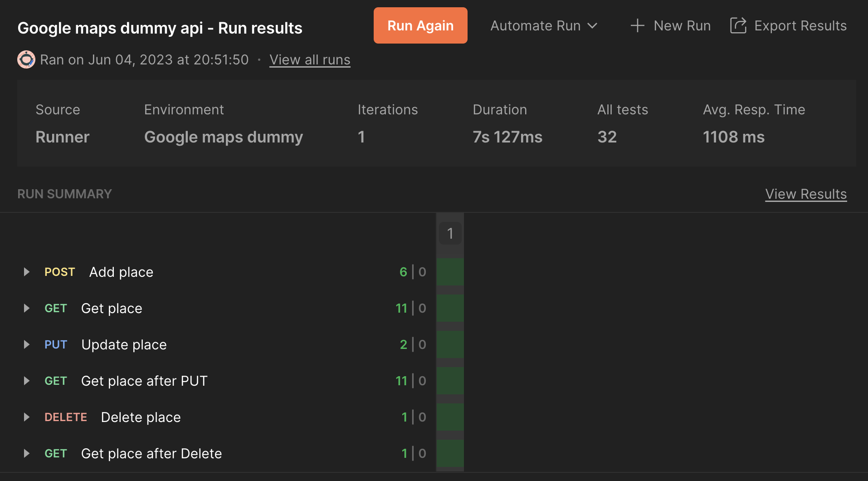Click the Source value 'Runner'
This screenshot has height=481, width=868.
tap(63, 137)
